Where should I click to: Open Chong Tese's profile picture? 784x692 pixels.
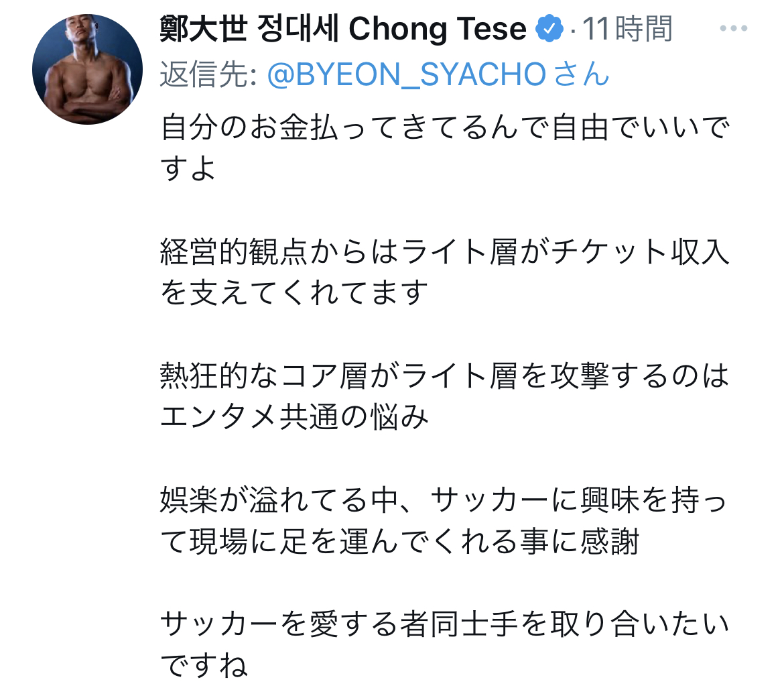(88, 70)
